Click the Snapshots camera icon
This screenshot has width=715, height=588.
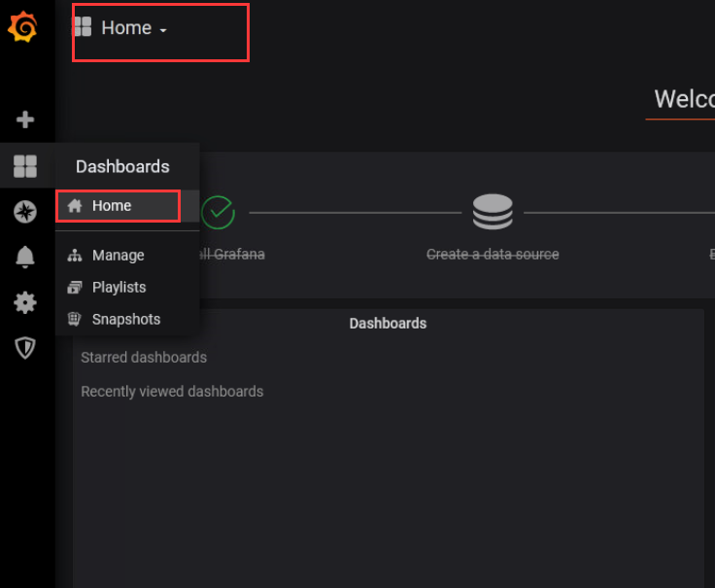[x=75, y=319]
